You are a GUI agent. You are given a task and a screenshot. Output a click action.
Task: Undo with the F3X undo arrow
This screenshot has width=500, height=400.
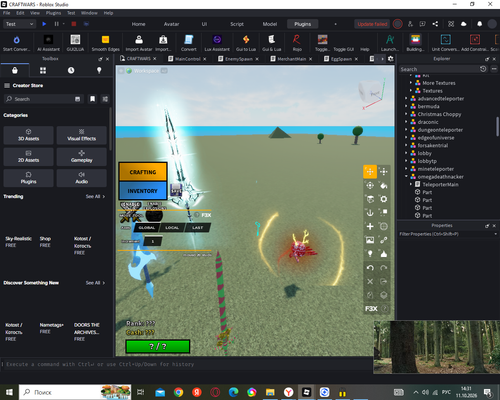pos(370,268)
